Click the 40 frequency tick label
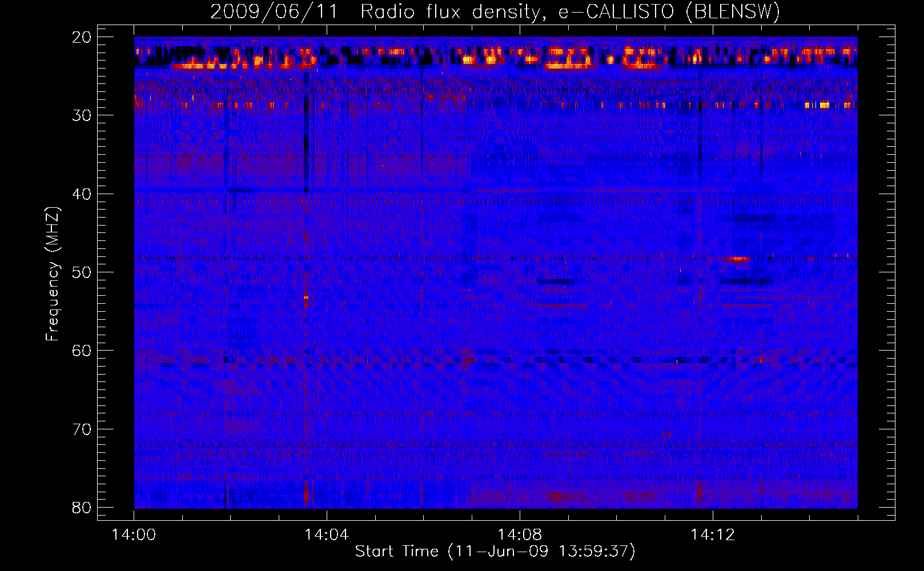The width and height of the screenshot is (924, 571). (82, 194)
